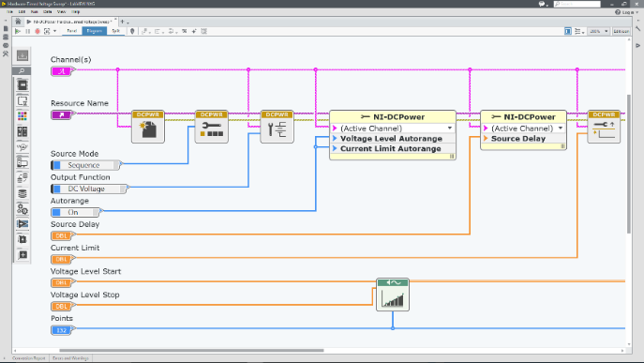Click the home icon on tab bar
Image resolution: width=644 pixels, height=363 pixels.
(x=18, y=22)
